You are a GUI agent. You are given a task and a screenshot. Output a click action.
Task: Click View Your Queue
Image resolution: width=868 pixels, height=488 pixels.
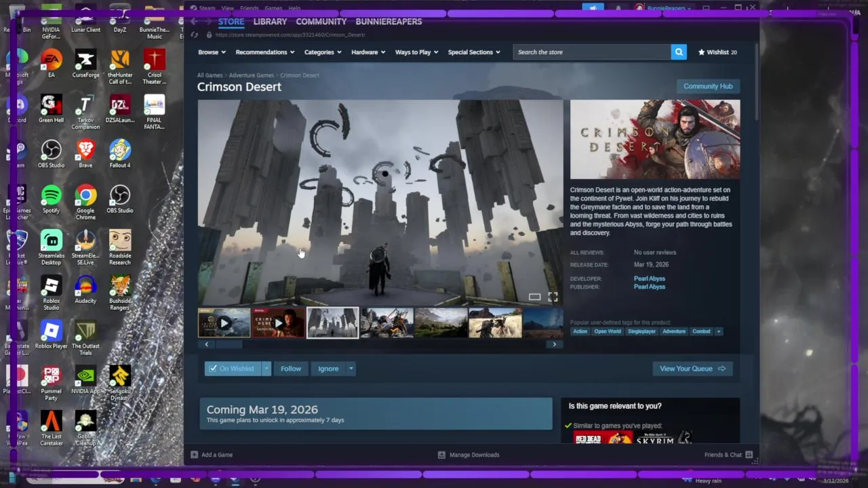[x=692, y=369]
